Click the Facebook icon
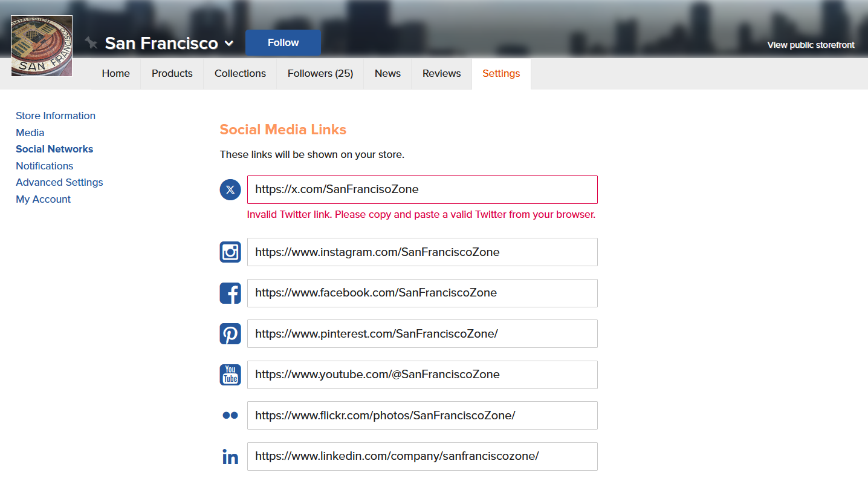The width and height of the screenshot is (868, 478). pos(230,293)
